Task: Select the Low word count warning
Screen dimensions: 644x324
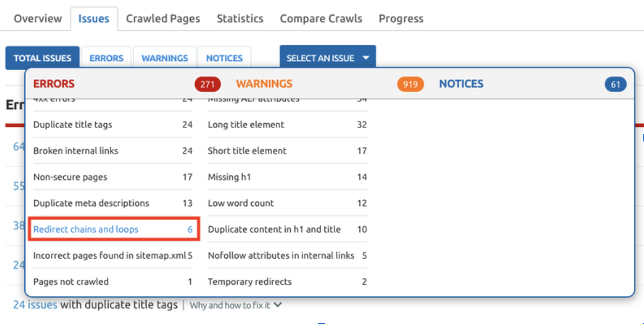Action: point(241,203)
